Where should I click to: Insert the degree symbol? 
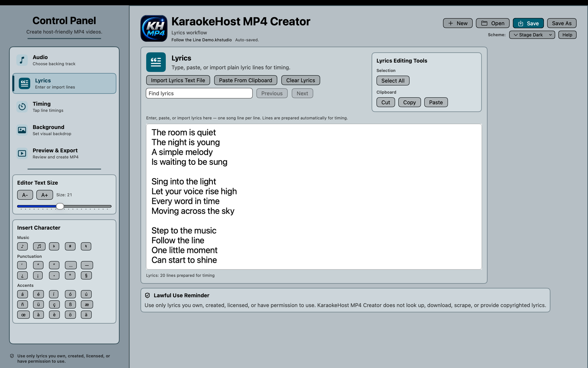coord(70,275)
